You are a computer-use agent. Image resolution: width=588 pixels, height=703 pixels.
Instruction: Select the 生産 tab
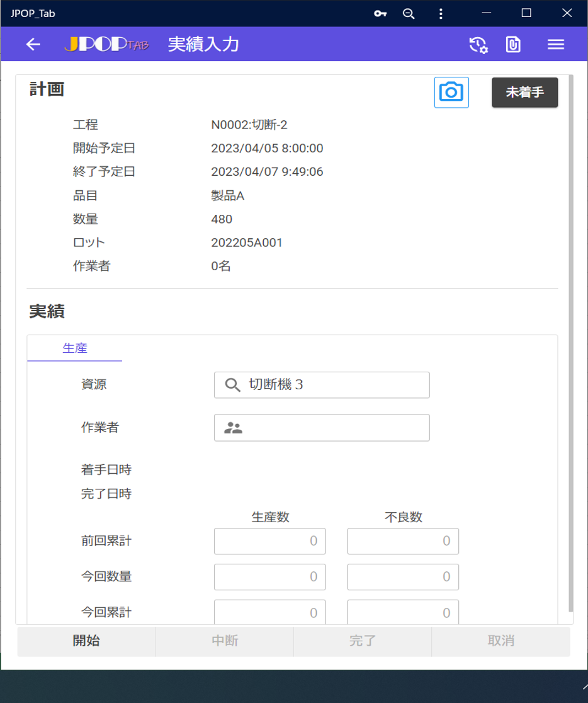74,348
